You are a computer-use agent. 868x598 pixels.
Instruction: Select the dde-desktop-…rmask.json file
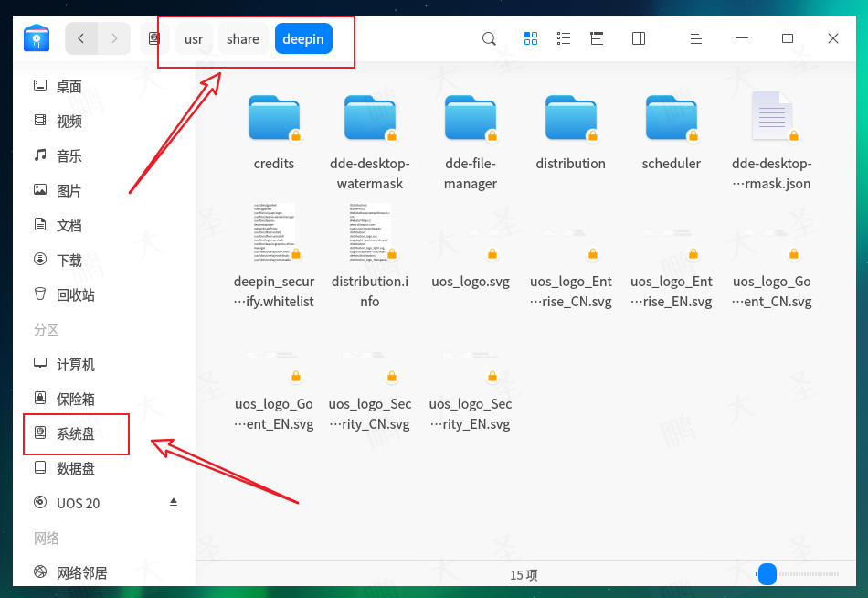point(772,142)
